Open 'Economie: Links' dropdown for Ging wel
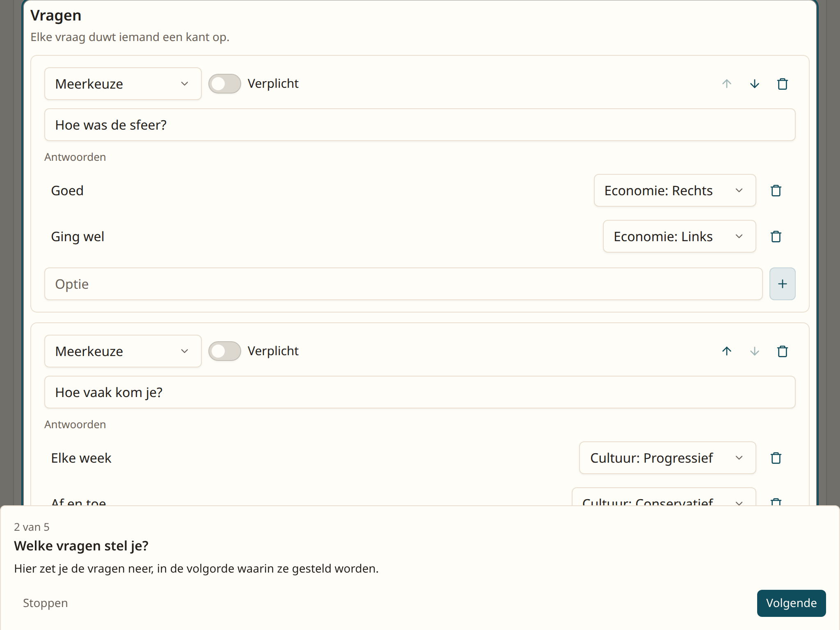Screen dimensions: 840x630 tap(679, 236)
